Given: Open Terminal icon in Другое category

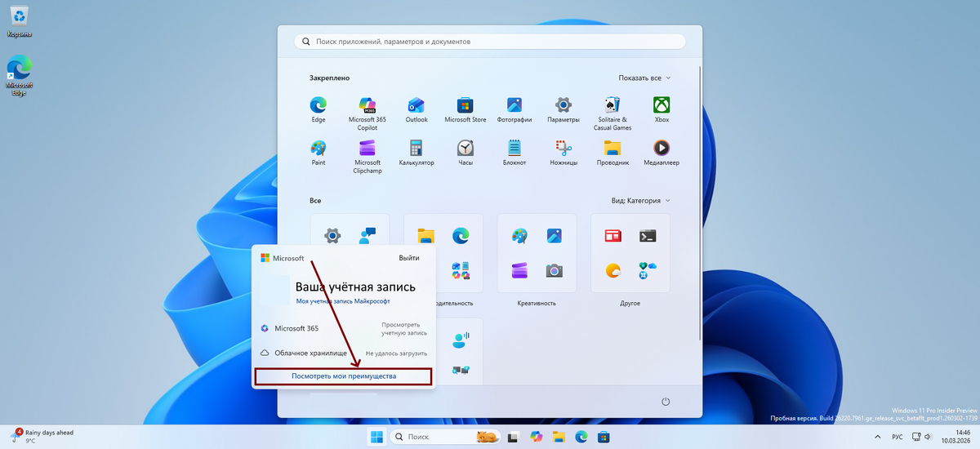Looking at the screenshot, I should click(648, 236).
